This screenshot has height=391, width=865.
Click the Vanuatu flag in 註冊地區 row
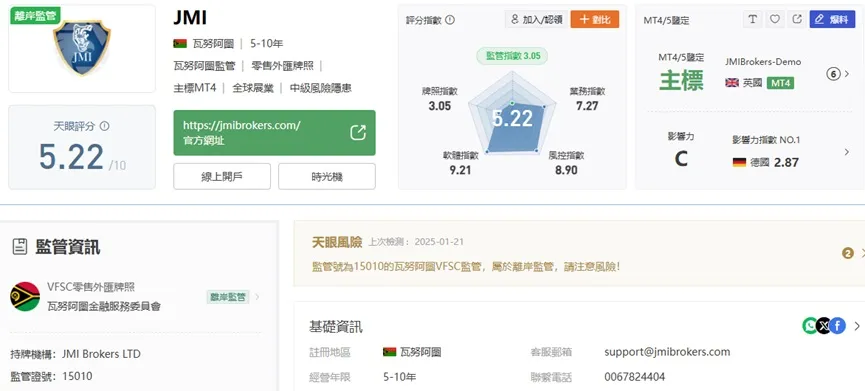(x=389, y=352)
